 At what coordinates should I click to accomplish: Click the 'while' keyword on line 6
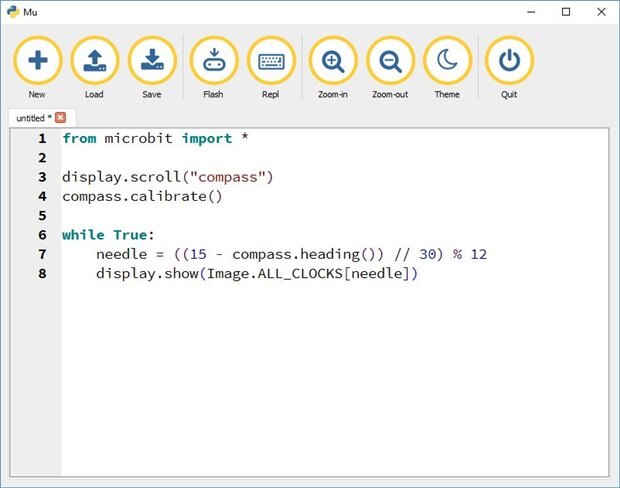click(x=83, y=235)
